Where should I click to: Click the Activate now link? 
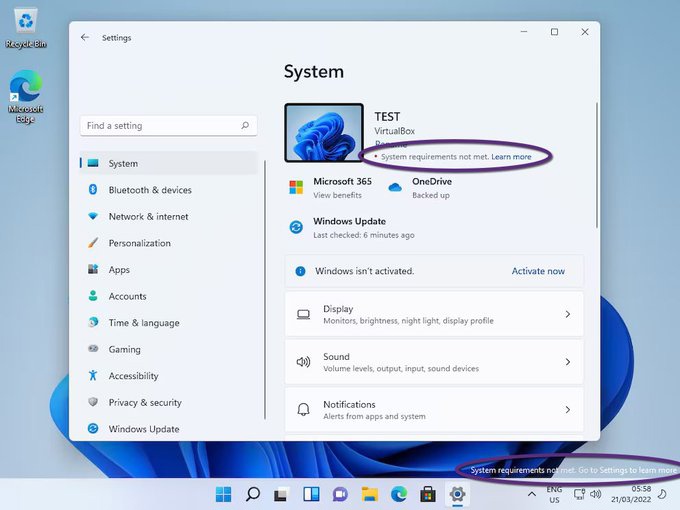point(538,271)
